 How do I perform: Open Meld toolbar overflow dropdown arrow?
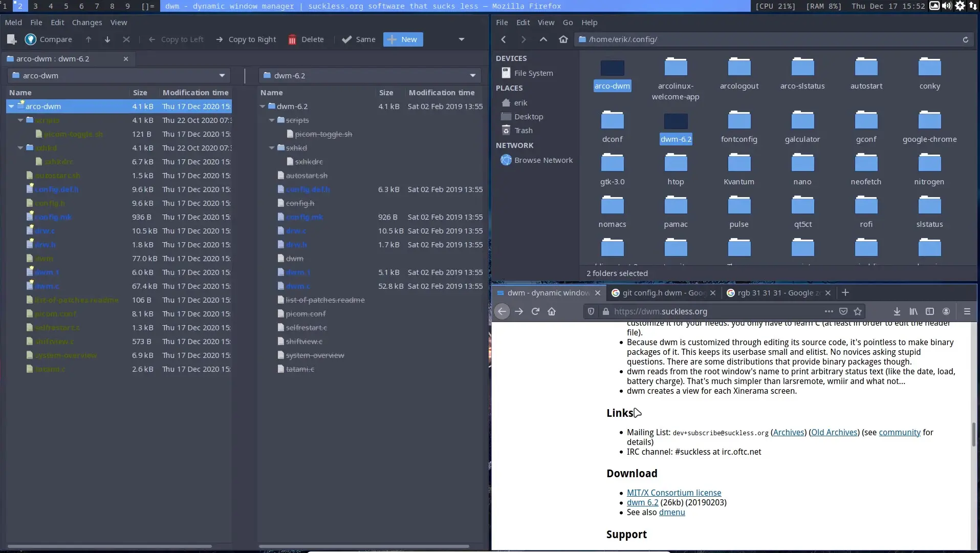pos(461,39)
